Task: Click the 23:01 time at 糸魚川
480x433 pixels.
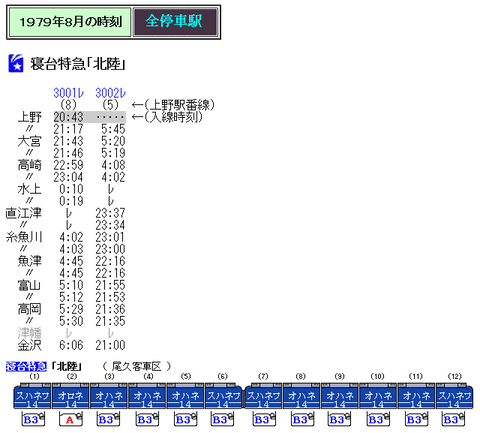Action: tap(110, 237)
